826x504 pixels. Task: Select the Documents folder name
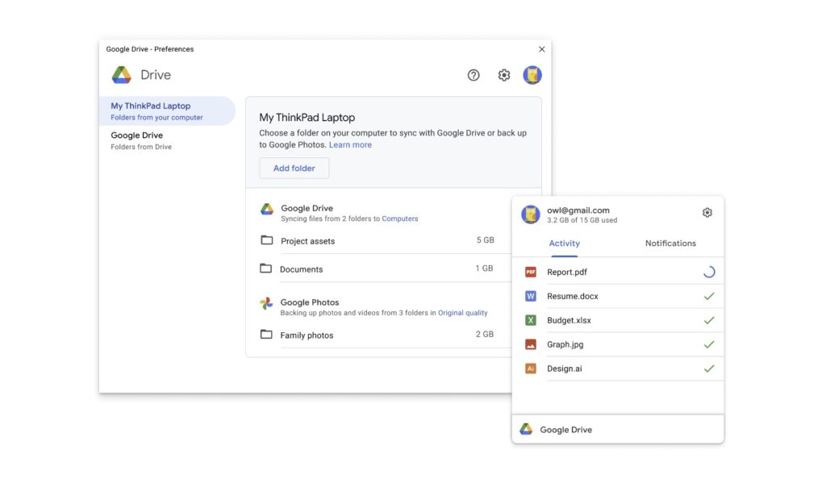[x=302, y=269]
